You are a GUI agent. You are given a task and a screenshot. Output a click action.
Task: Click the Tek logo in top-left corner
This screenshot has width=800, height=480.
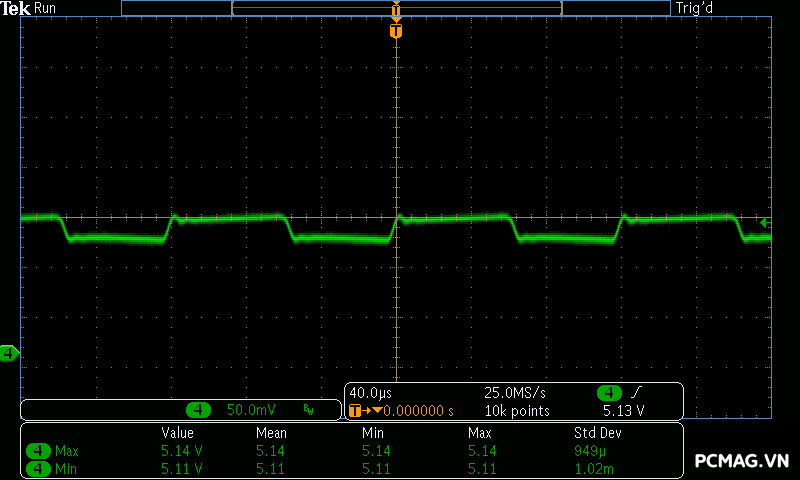pyautogui.click(x=16, y=8)
